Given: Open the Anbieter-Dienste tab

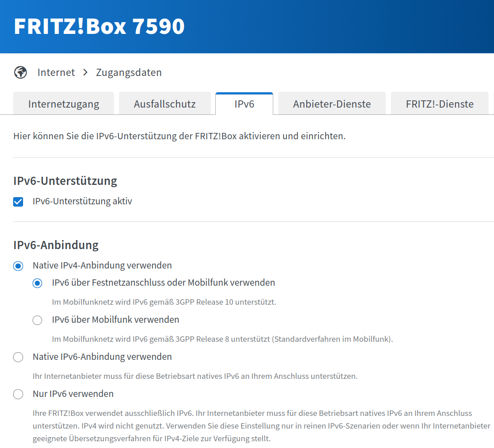Looking at the screenshot, I should coord(332,104).
